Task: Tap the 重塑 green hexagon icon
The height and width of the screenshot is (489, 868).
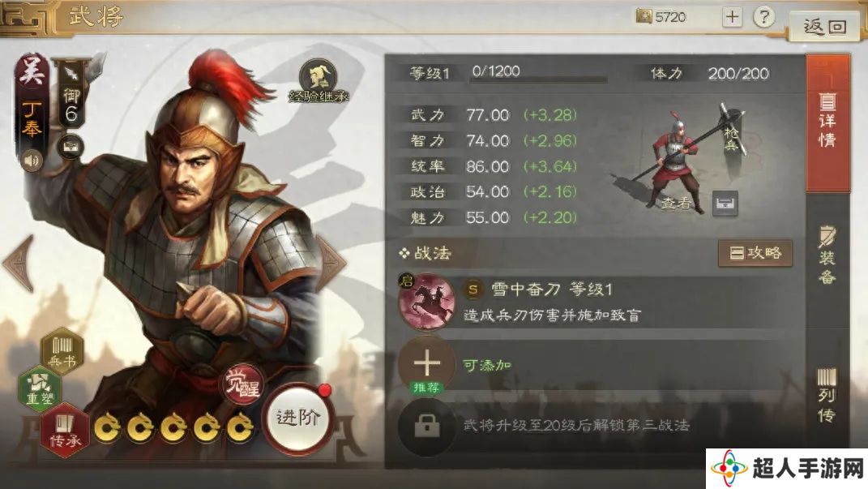Action: tap(39, 388)
